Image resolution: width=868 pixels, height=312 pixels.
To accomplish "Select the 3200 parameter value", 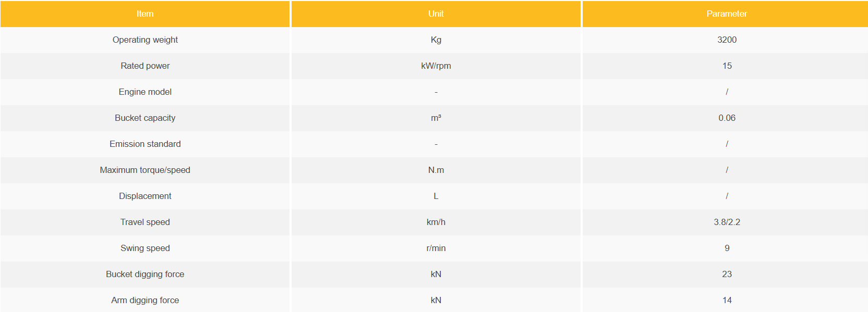I will coord(727,40).
